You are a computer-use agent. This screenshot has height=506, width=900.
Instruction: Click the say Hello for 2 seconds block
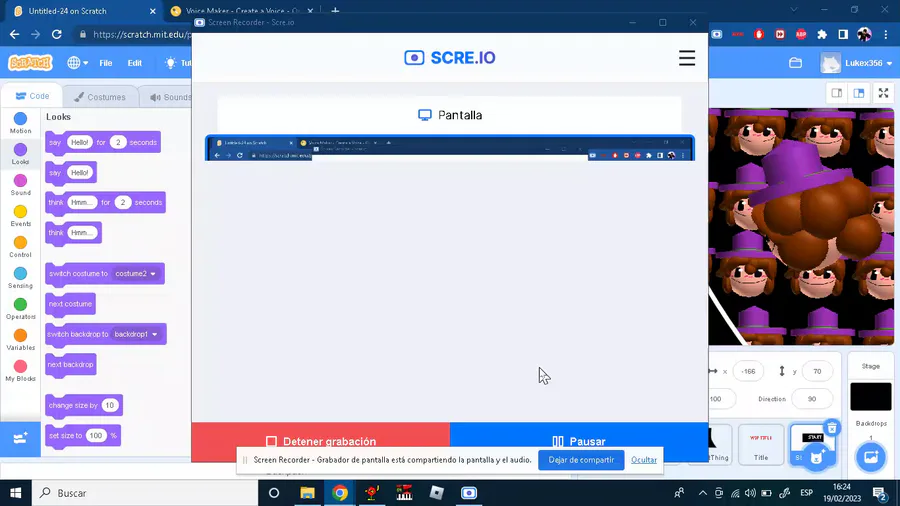103,142
